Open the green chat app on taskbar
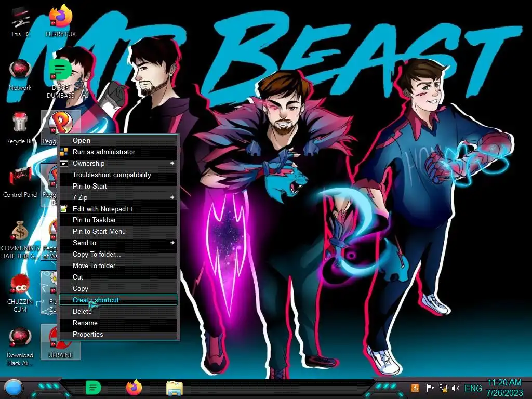532x399 pixels. (93, 388)
